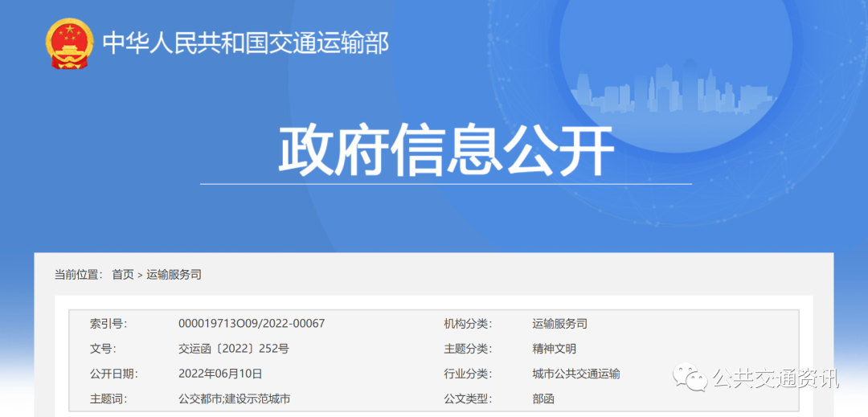The height and width of the screenshot is (417, 868).
Task: Select the 精神文明 value
Action: pos(554,349)
